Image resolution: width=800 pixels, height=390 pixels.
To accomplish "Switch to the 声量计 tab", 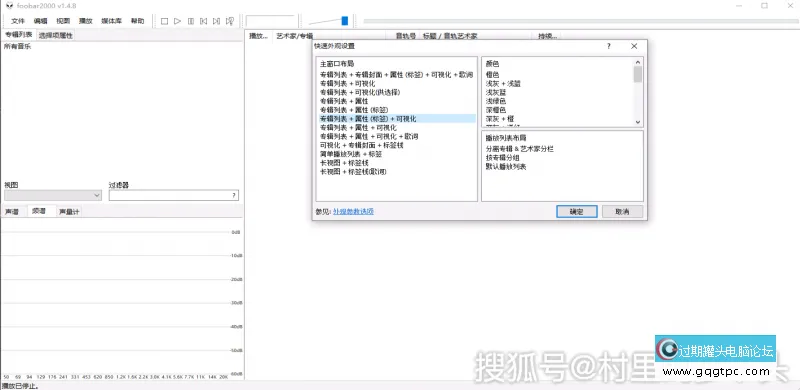I will [69, 211].
